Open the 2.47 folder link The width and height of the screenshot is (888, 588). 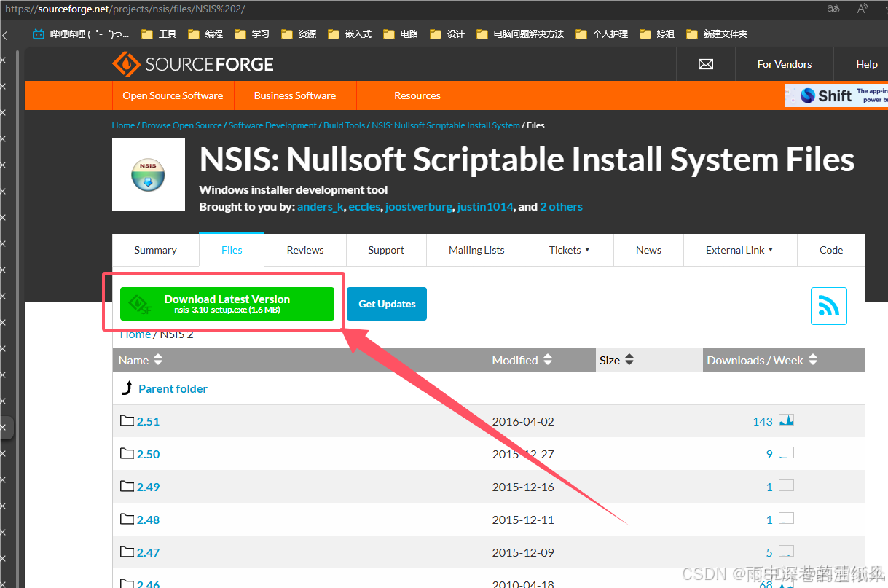pyautogui.click(x=148, y=552)
